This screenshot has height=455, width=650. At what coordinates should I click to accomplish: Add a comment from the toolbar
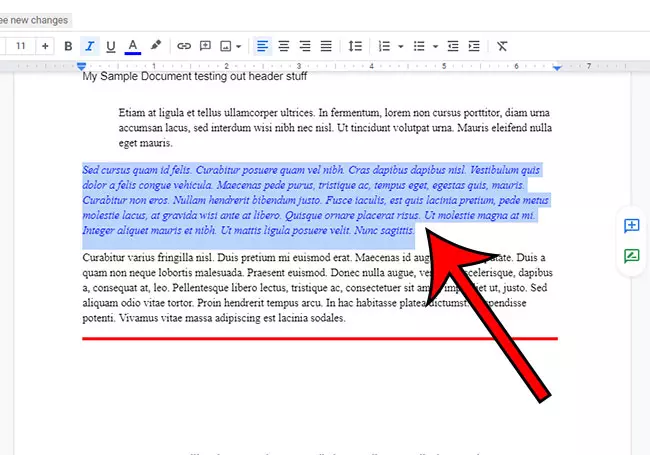[206, 46]
